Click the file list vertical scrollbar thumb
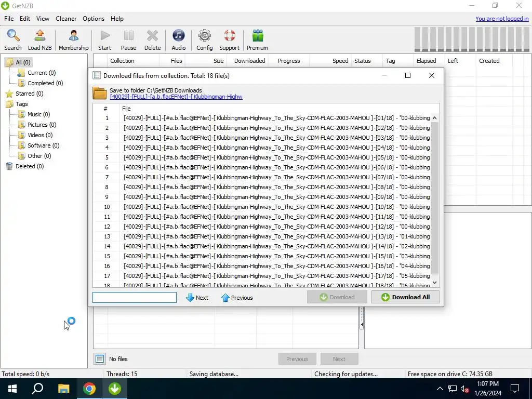The width and height of the screenshot is (532, 399). coord(435,198)
